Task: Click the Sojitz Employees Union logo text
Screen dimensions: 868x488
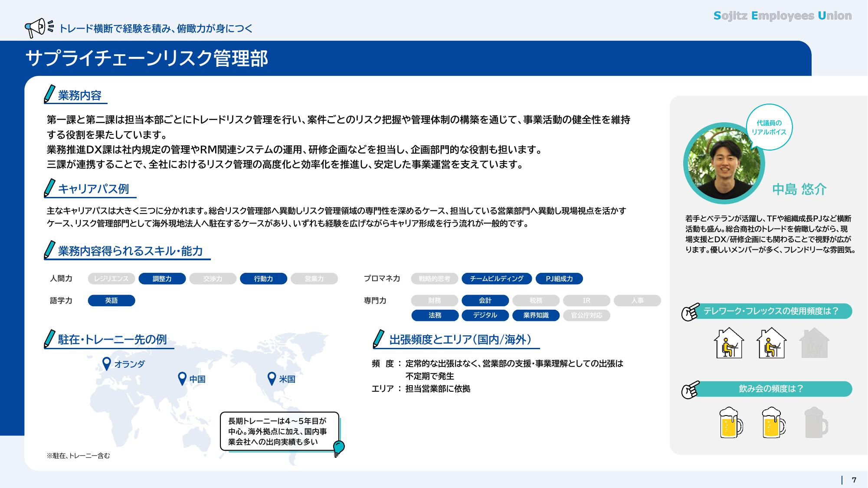Action: (x=783, y=16)
